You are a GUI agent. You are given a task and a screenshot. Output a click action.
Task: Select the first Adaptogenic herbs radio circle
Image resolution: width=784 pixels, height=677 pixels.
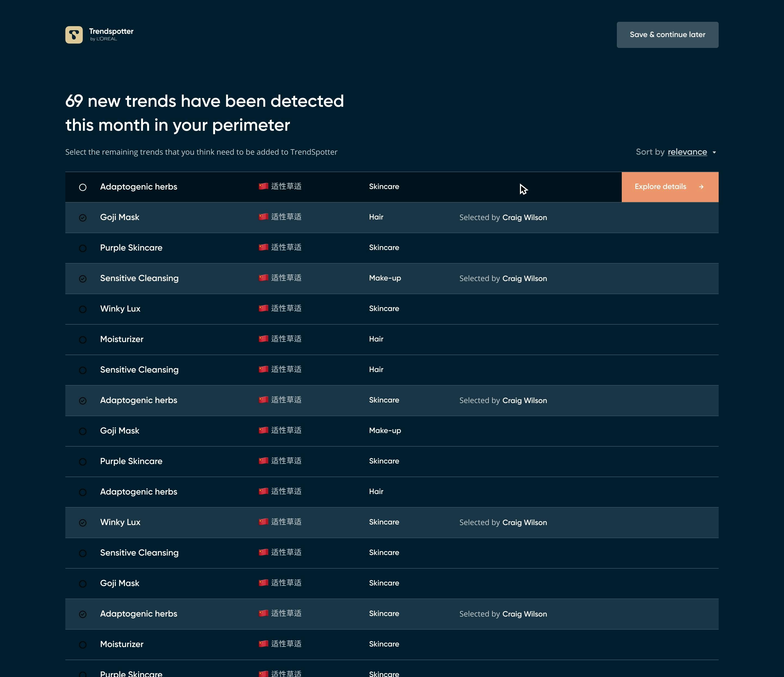click(83, 187)
